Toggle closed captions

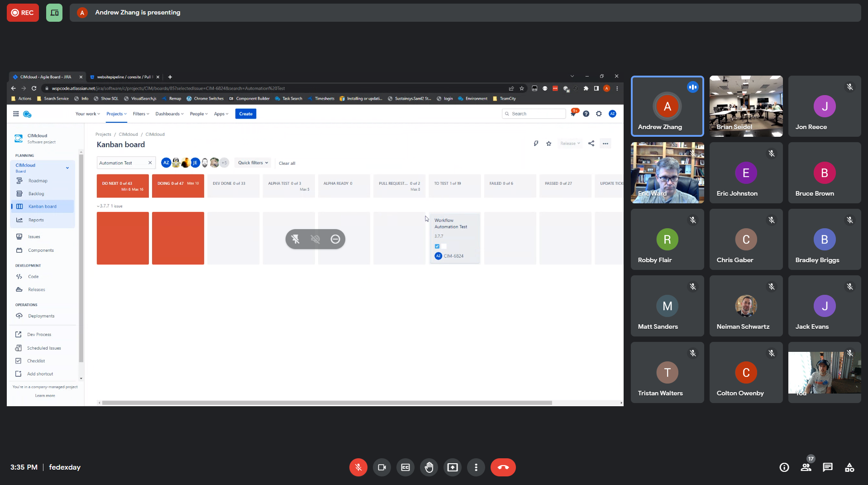tap(405, 467)
